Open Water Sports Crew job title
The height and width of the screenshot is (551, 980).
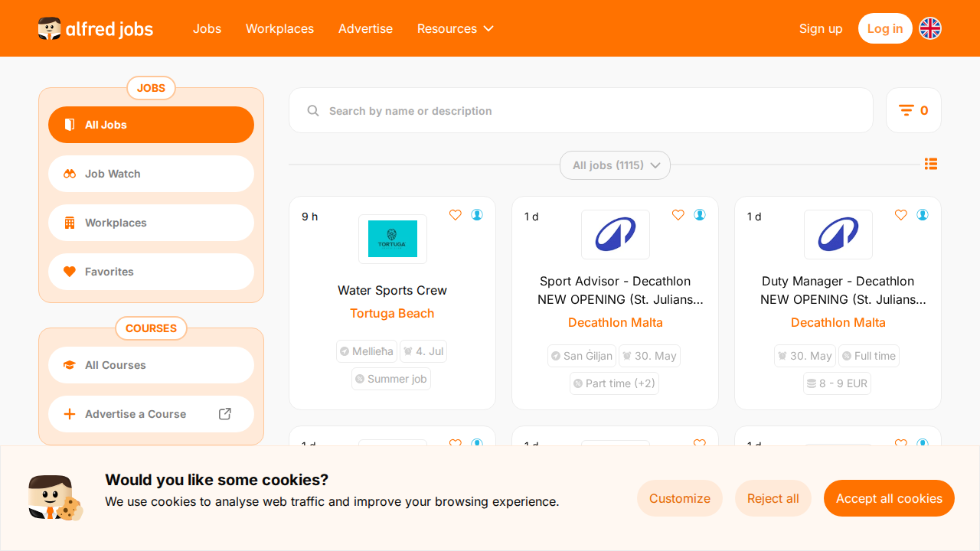point(393,290)
